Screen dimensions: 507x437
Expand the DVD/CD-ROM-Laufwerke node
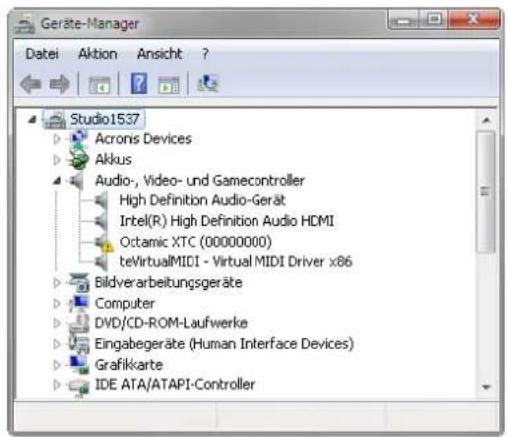57,323
